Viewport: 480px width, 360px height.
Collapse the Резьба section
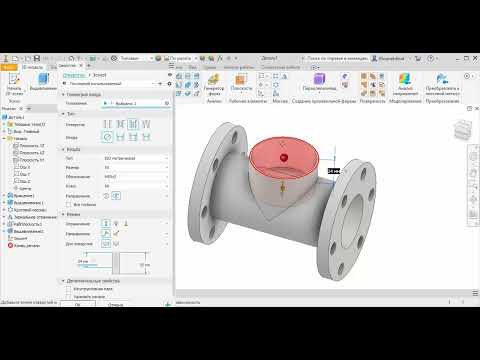pyautogui.click(x=63, y=149)
